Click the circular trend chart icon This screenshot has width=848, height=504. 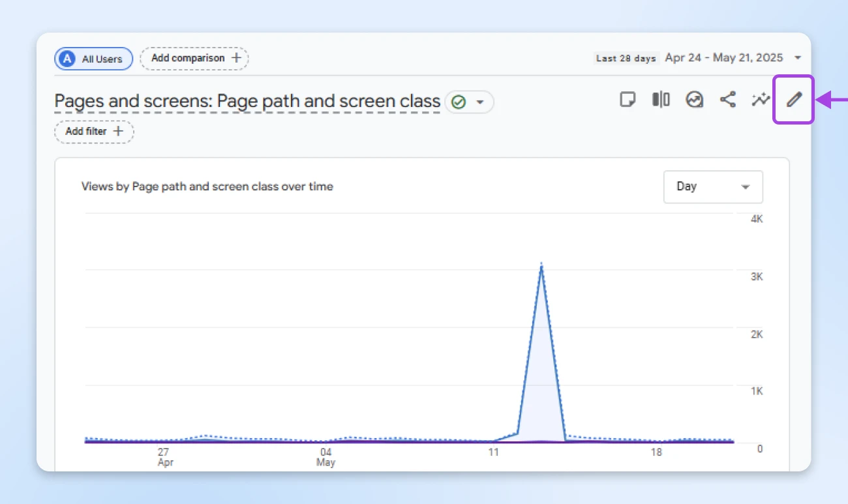pos(694,100)
